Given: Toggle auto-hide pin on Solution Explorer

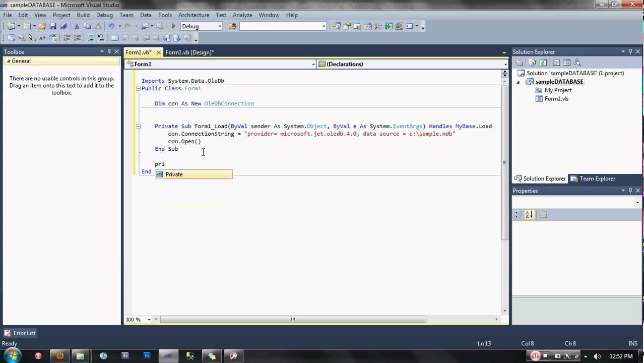Looking at the screenshot, I should pyautogui.click(x=630, y=51).
